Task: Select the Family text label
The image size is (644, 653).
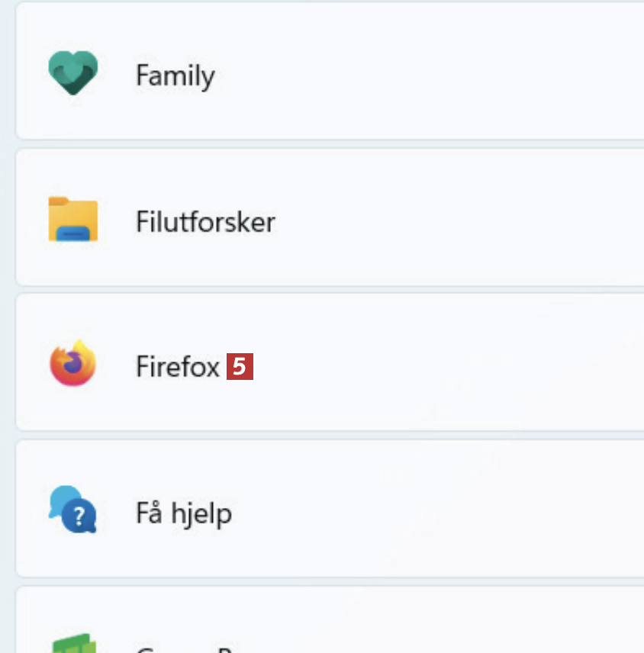Action: pos(175,76)
